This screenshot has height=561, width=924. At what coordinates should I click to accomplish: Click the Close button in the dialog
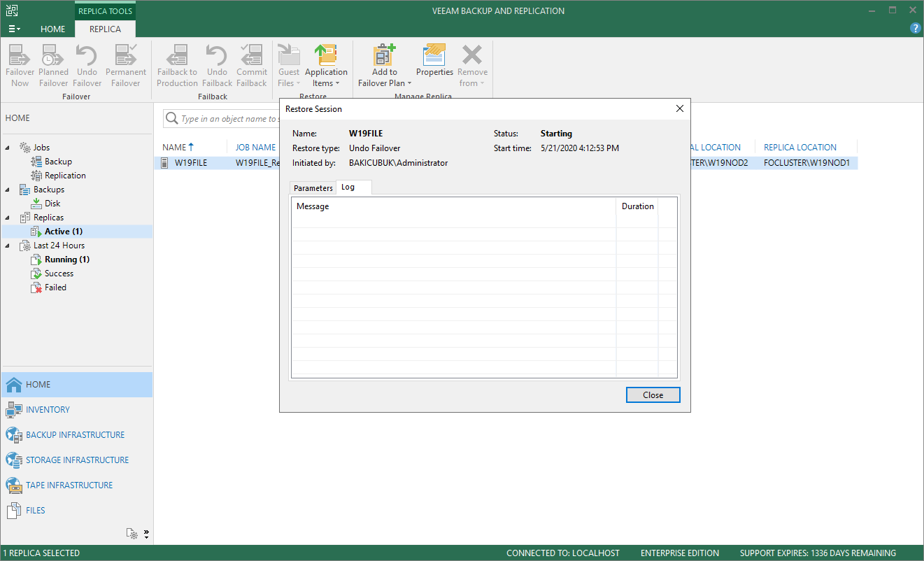653,395
